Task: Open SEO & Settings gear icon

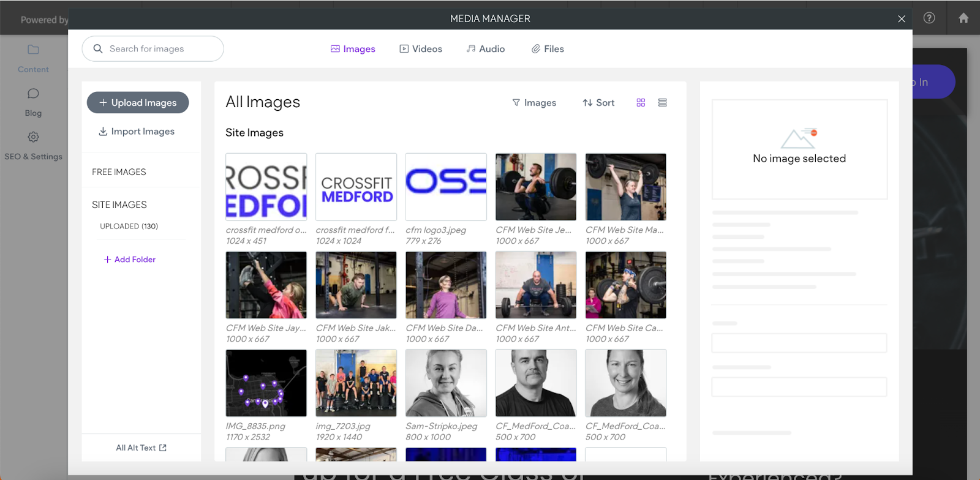Action: [x=33, y=137]
